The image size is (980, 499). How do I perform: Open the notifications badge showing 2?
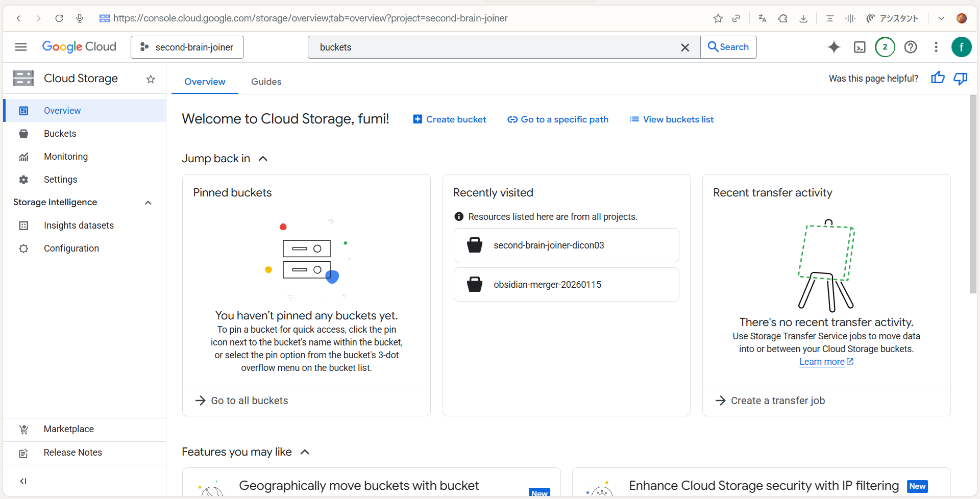tap(885, 47)
